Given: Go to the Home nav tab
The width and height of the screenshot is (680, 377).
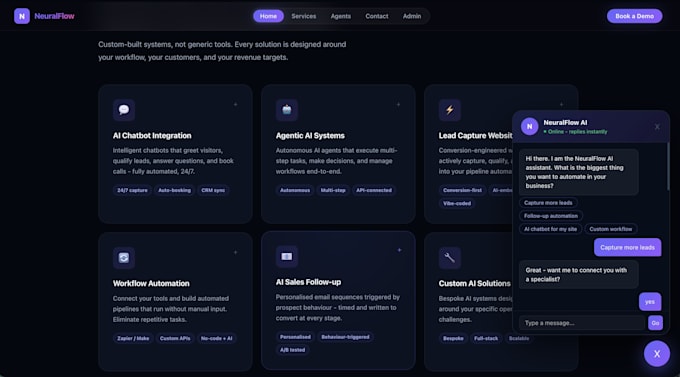Looking at the screenshot, I should pos(268,16).
